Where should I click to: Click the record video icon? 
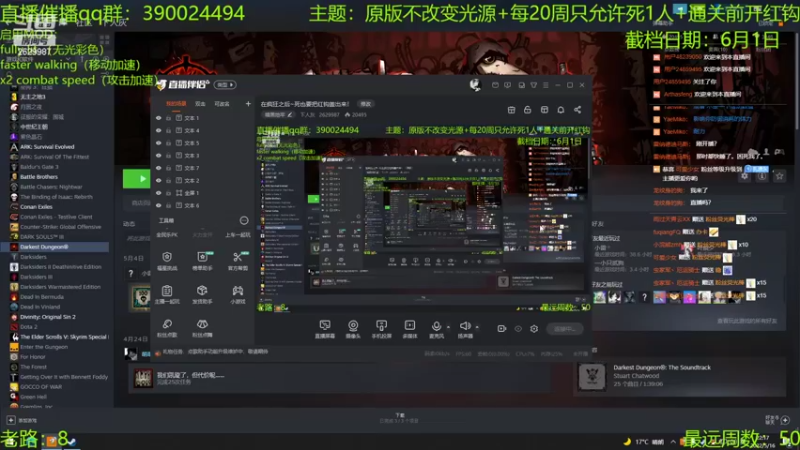502,329
